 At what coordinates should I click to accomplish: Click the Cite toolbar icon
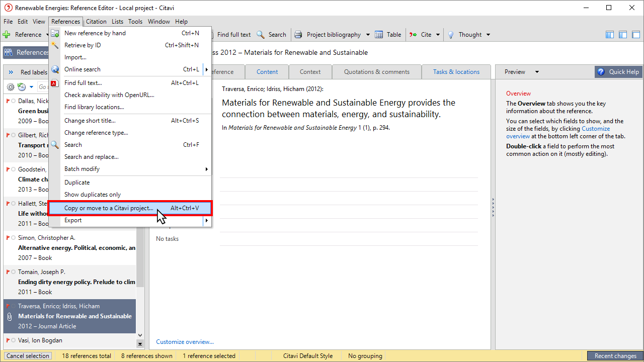[x=413, y=35]
